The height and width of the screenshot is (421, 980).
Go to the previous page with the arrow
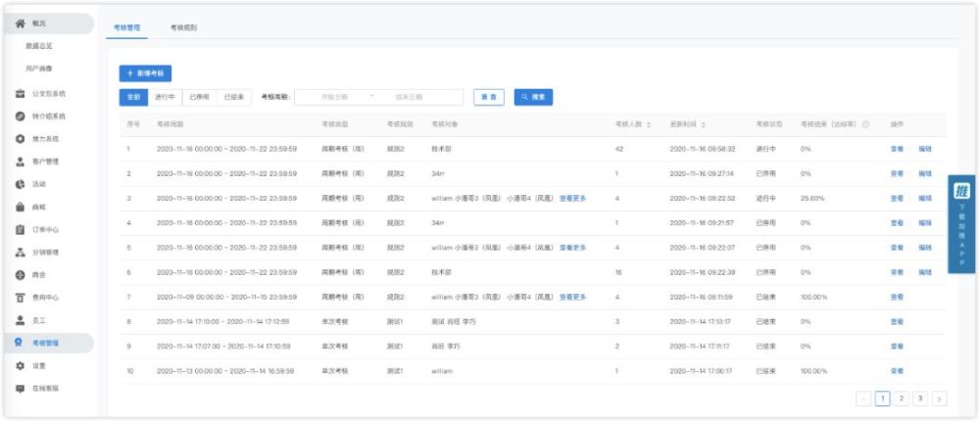(x=863, y=398)
